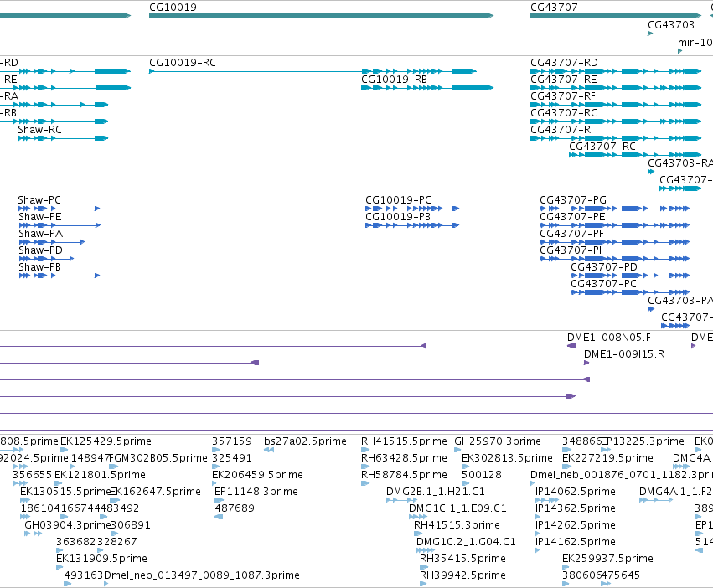Click EST label GH25970.3prime
This screenshot has width=713, height=588.
(x=498, y=441)
